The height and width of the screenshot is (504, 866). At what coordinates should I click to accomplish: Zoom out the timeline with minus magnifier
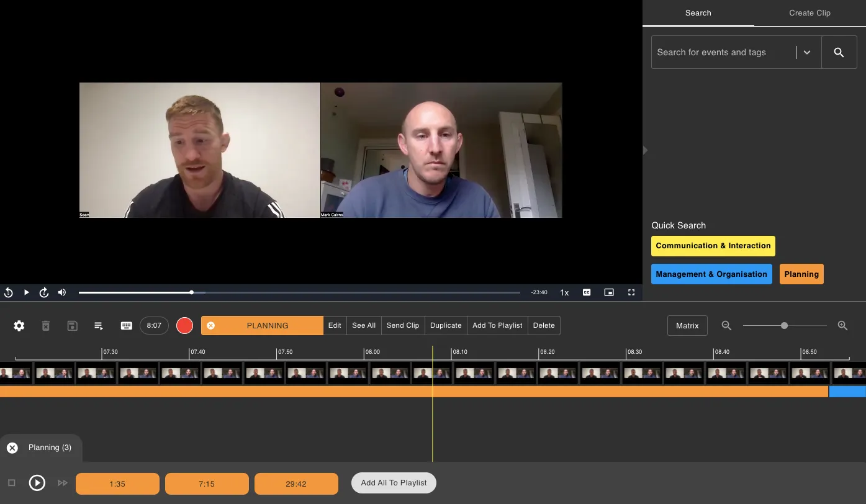(x=726, y=326)
